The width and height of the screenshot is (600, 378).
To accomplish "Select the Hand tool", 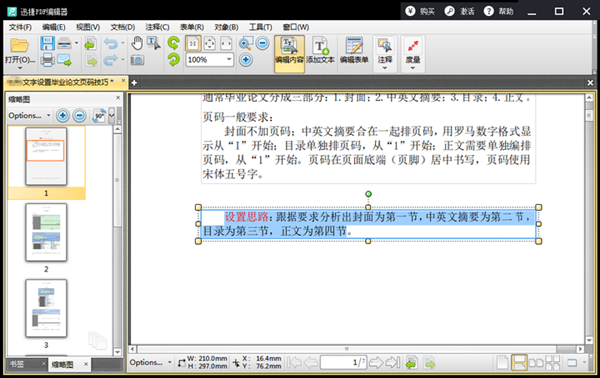I will coord(137,43).
